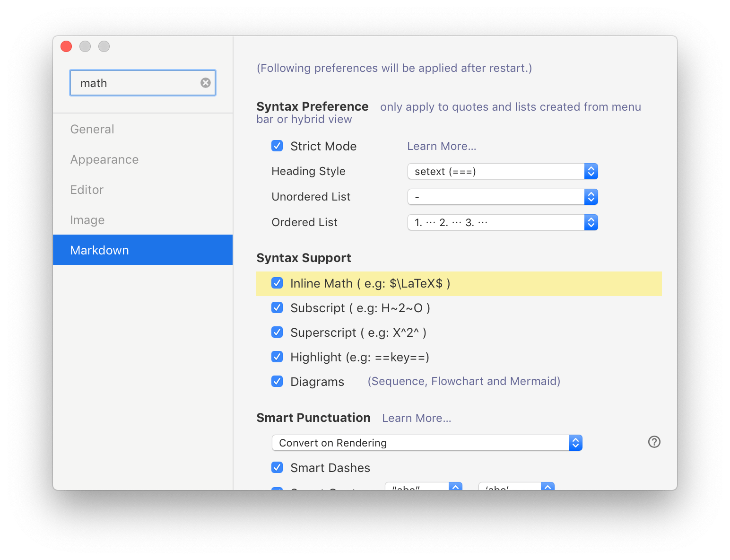Open Learn More for Smart Punctuation
730x560 pixels.
click(417, 418)
